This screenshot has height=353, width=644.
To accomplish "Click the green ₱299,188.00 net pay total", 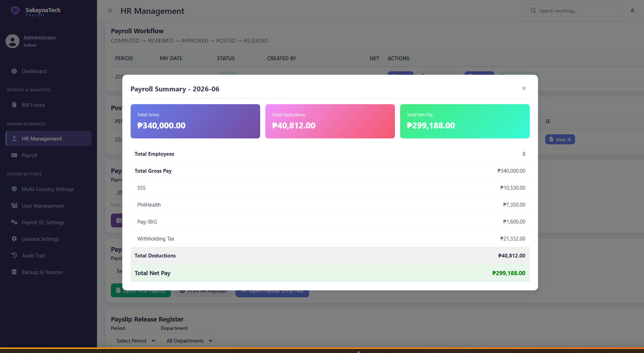I will (x=509, y=273).
